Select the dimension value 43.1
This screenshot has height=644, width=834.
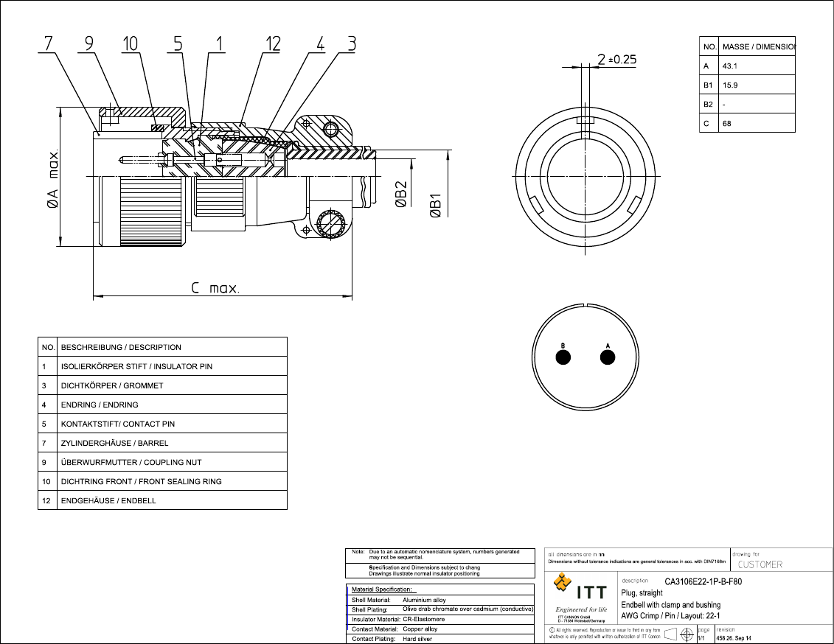[x=730, y=66]
